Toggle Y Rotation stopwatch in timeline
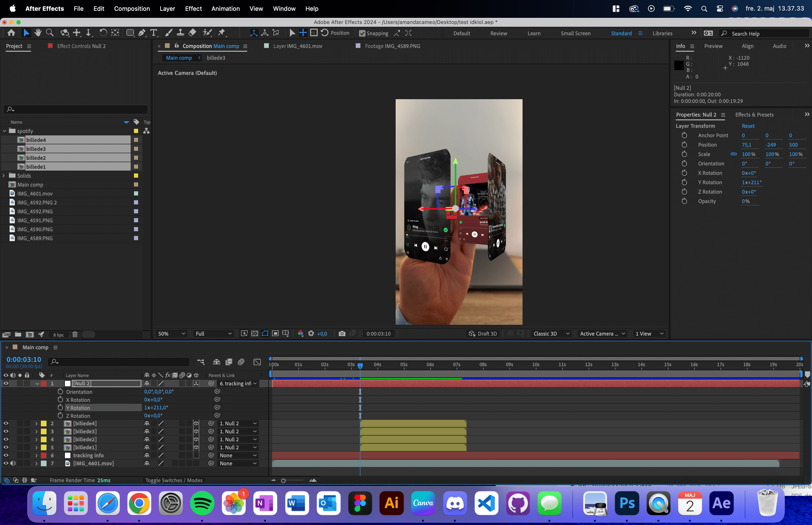 point(60,408)
